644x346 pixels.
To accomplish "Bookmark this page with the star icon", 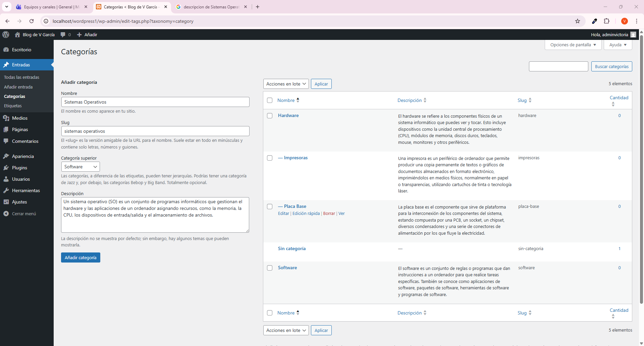I will [578, 21].
